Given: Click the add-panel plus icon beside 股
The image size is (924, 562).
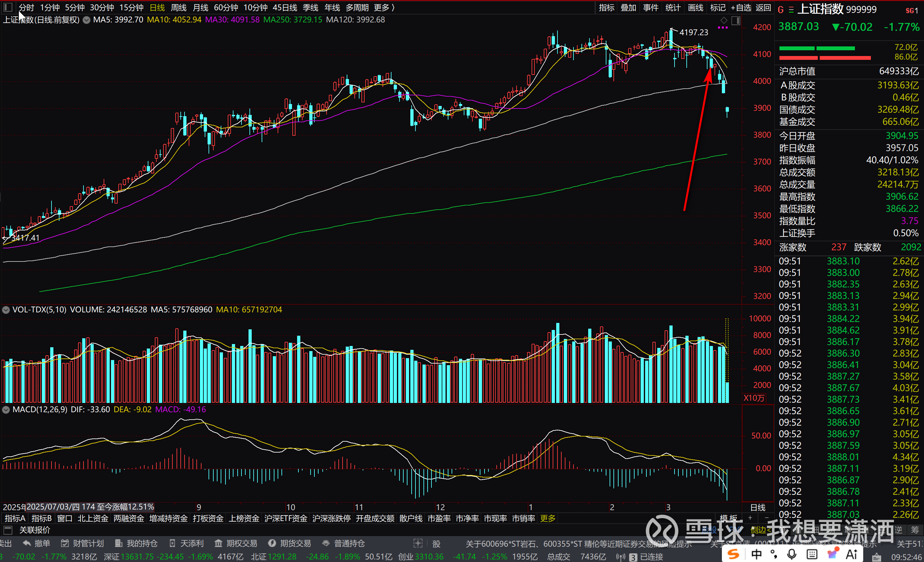Looking at the screenshot, I should (418, 543).
